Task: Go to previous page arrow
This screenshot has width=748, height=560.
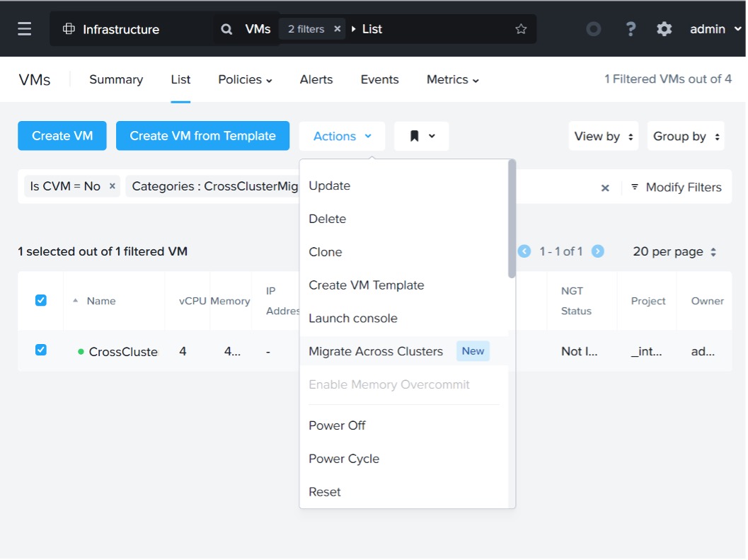Action: tap(524, 251)
